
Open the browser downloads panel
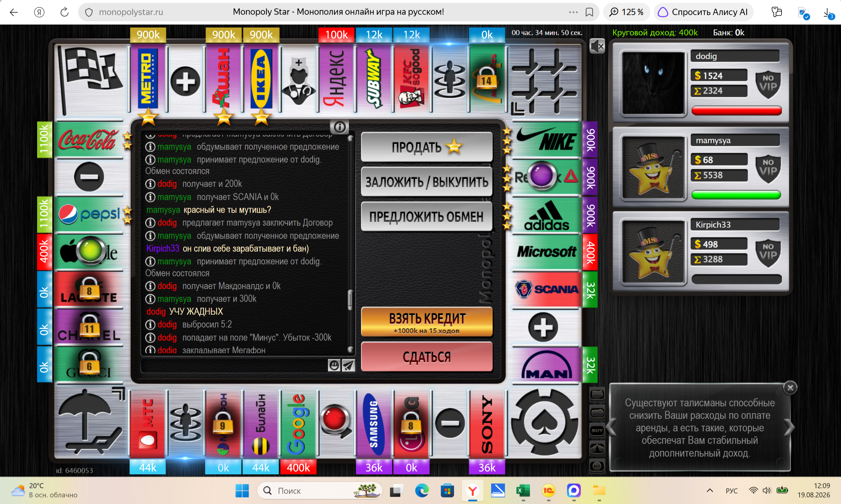coord(828,13)
